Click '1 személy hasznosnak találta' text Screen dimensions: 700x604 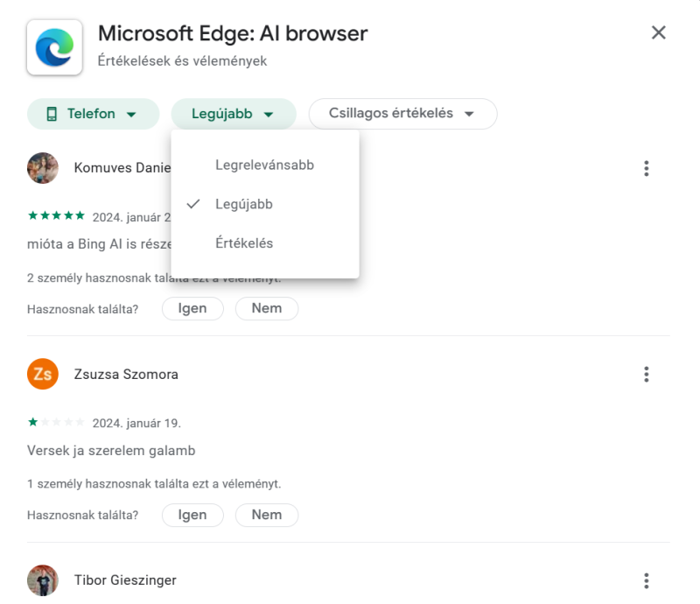(x=154, y=484)
